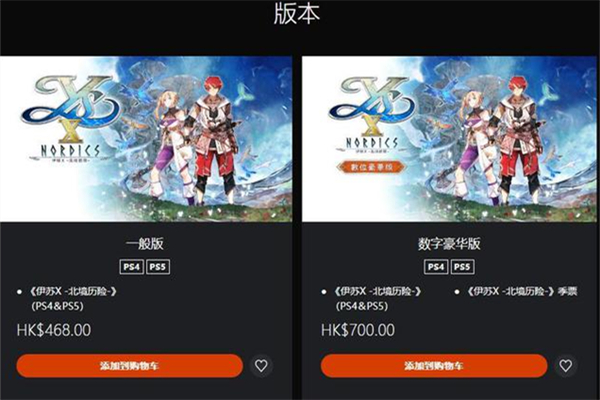600x400 pixels.
Task: Click the 季票 season pass item in deluxe edition
Action: (x=522, y=292)
